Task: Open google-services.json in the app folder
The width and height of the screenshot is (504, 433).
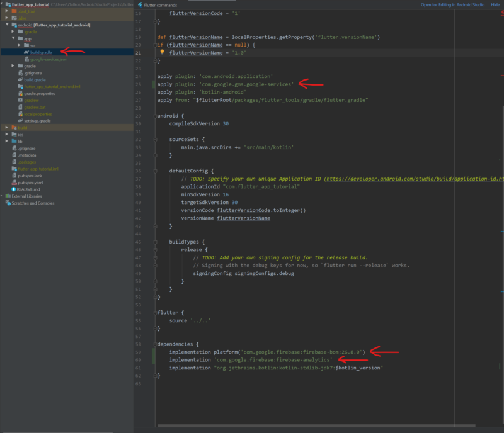Action: (49, 59)
